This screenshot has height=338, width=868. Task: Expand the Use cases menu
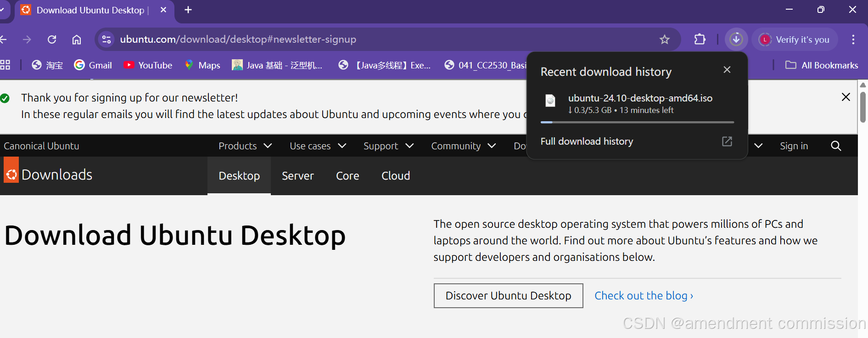coord(318,146)
